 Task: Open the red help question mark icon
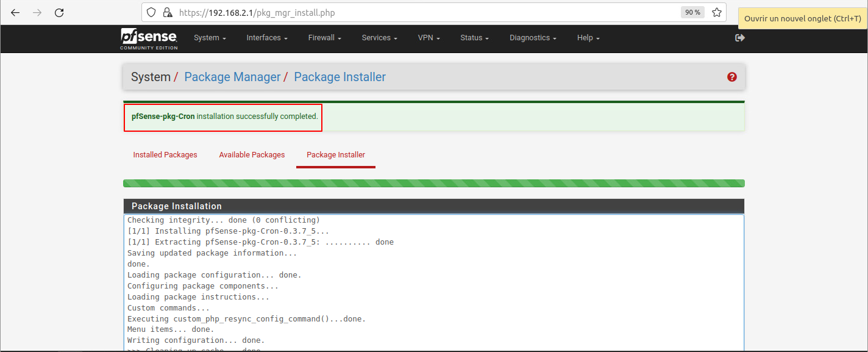732,77
